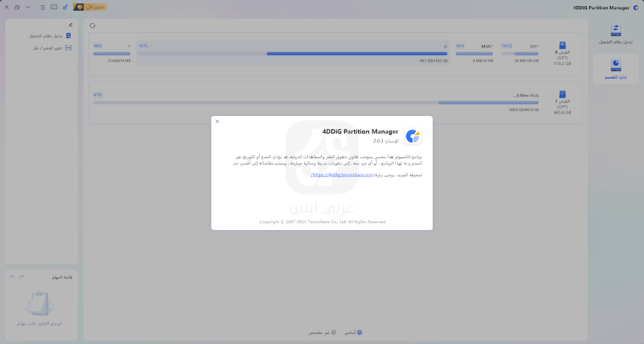Click the refresh disks icon
644x344 pixels.
93,25
